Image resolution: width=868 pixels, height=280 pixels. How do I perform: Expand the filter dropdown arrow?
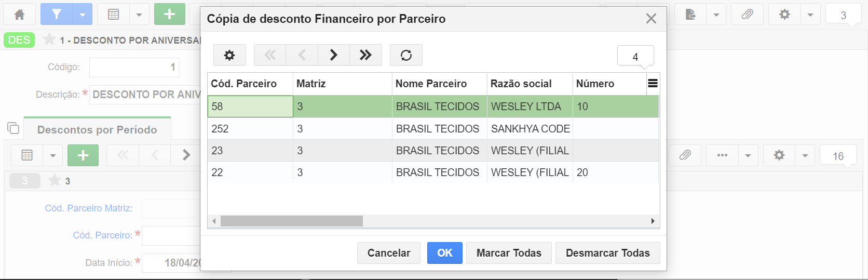pos(82,15)
